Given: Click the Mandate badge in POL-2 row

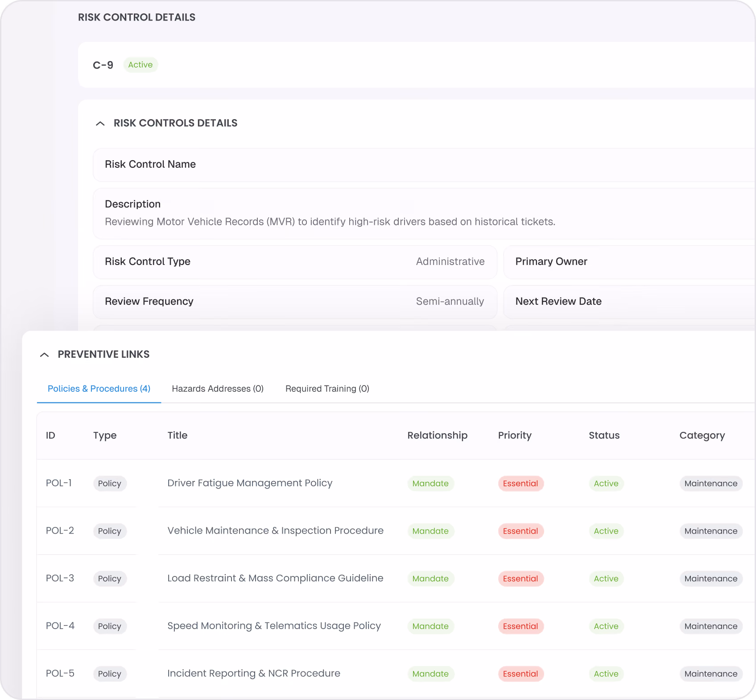Looking at the screenshot, I should coord(430,531).
